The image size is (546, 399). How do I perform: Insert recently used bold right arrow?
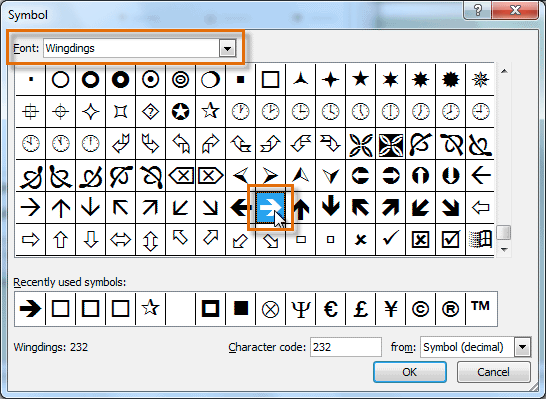(x=30, y=309)
